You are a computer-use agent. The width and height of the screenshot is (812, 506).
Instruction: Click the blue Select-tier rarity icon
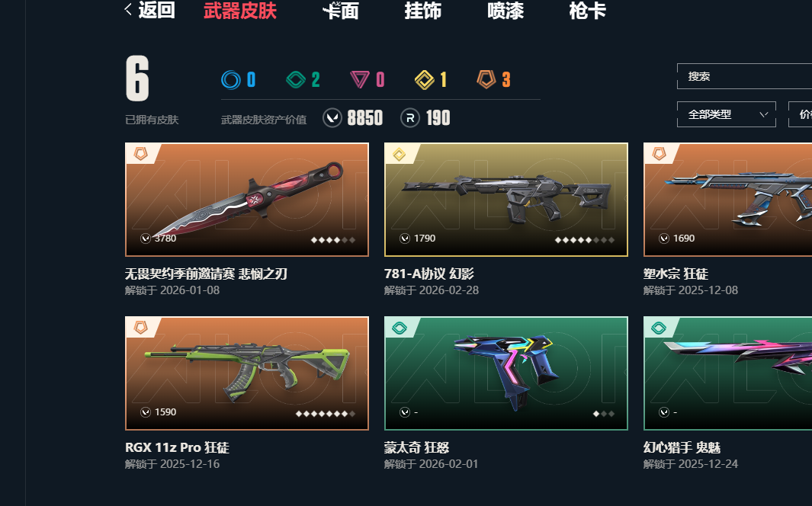(231, 80)
